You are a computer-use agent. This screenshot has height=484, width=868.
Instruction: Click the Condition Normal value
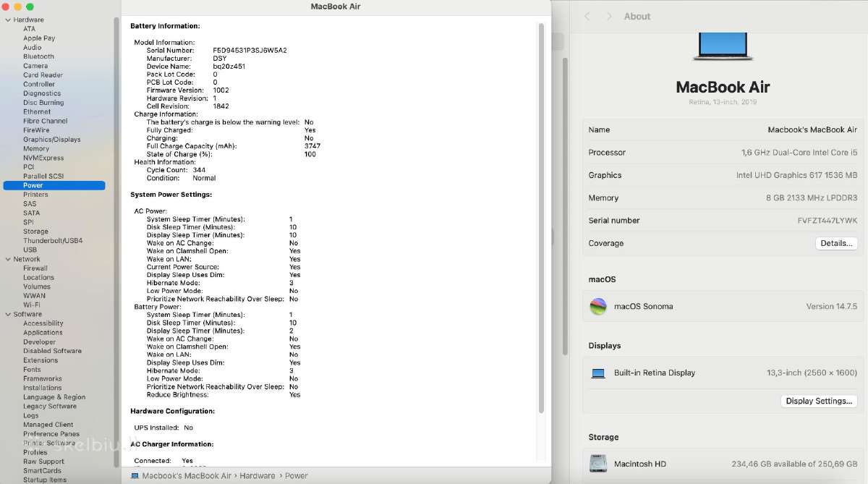coord(204,178)
